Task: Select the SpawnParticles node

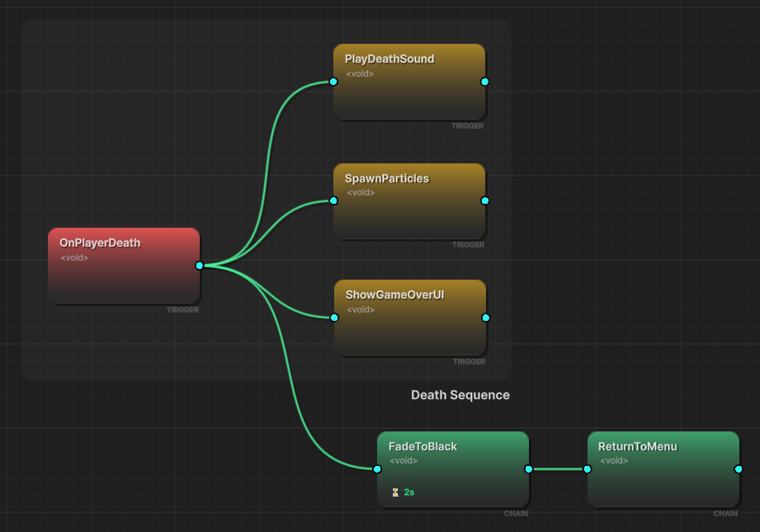Action: (409, 210)
